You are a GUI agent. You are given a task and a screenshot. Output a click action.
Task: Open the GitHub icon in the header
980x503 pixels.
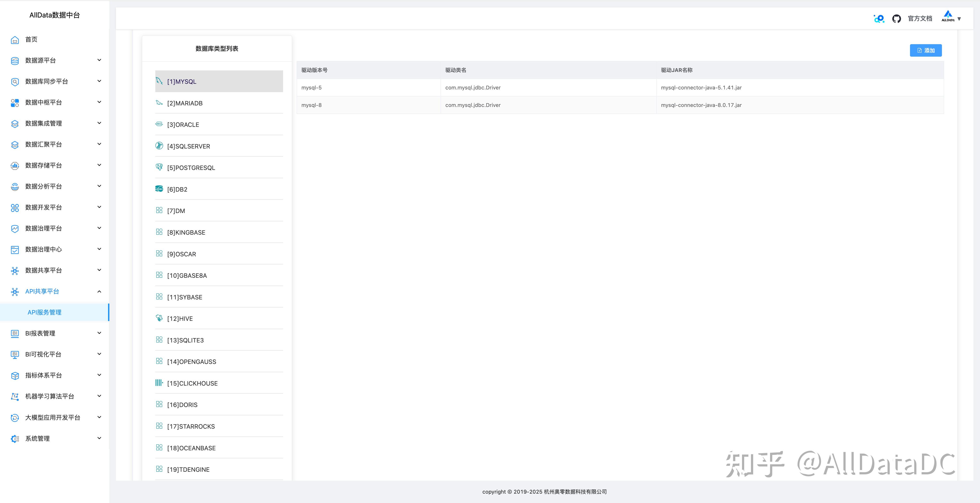point(897,19)
